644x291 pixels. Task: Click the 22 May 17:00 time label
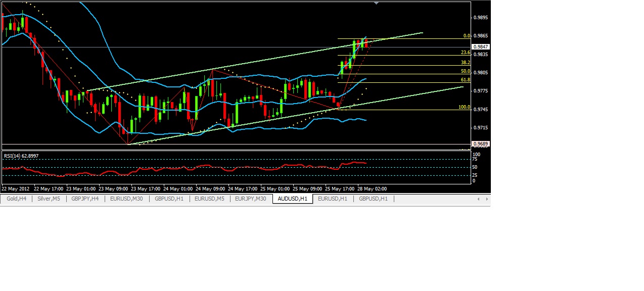coord(49,188)
